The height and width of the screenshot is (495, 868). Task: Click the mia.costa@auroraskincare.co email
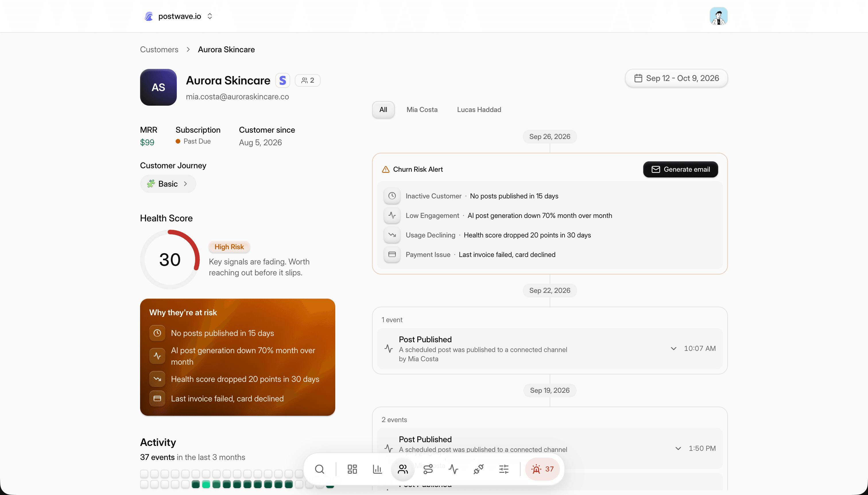tap(237, 96)
